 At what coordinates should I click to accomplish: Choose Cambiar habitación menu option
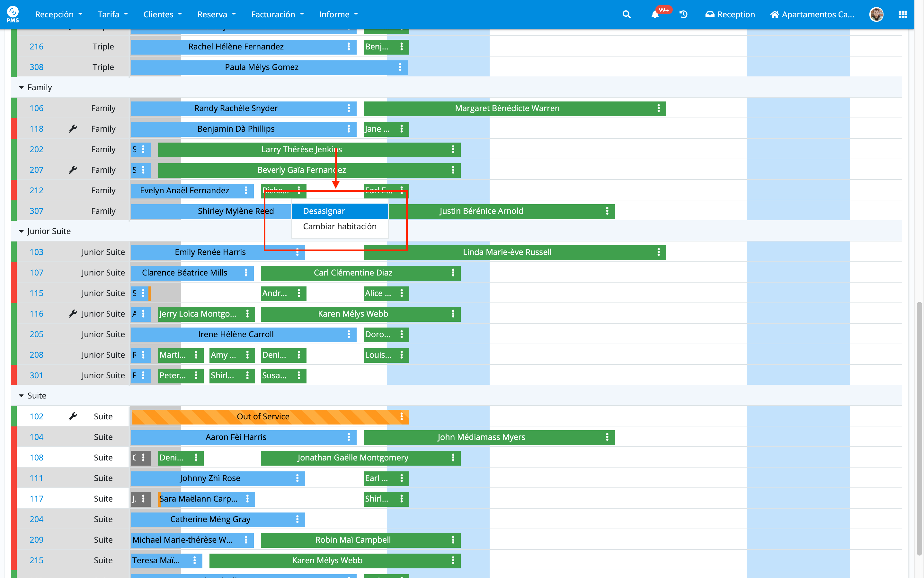pyautogui.click(x=340, y=227)
